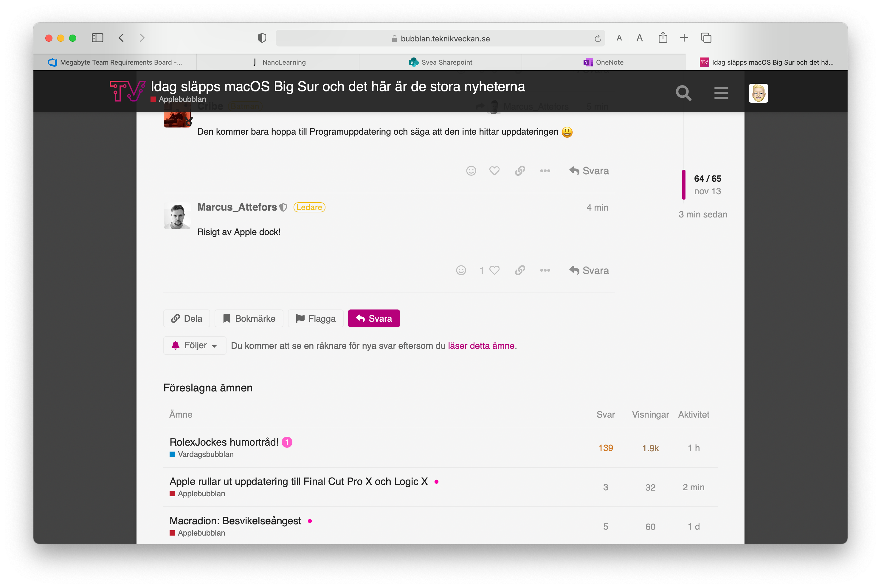This screenshot has width=881, height=588.
Task: Open the Applebubblan category in header
Action: point(179,99)
